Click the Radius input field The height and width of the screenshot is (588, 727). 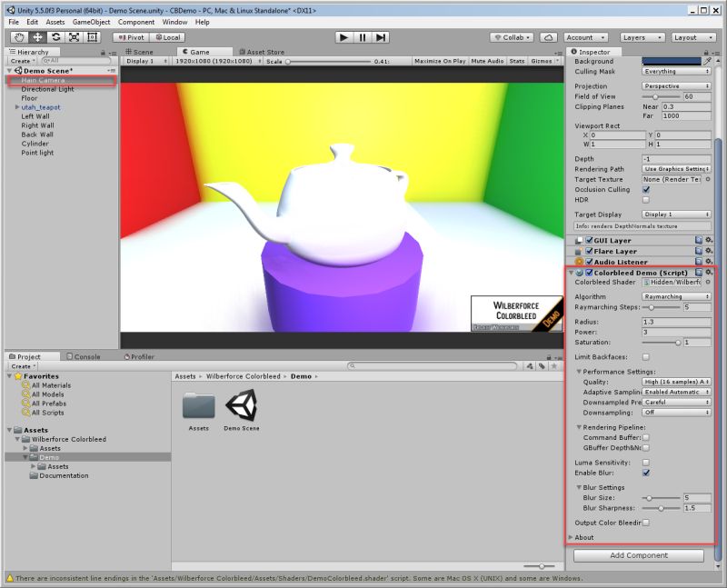[676, 322]
